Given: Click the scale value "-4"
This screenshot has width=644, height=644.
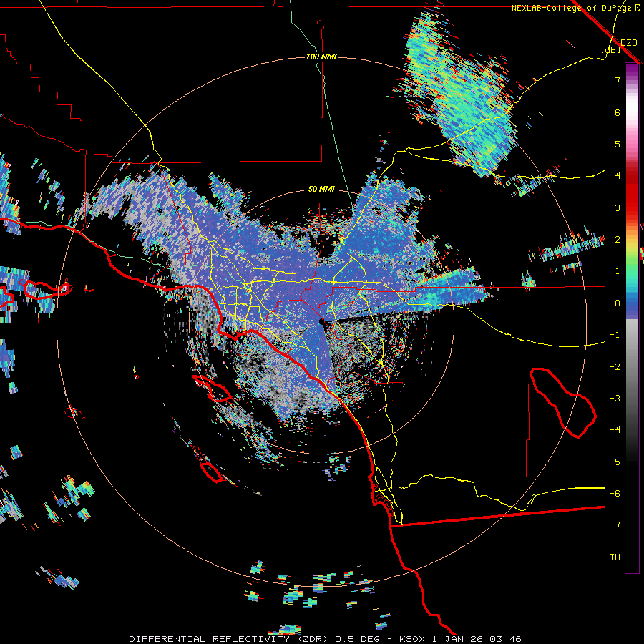Looking at the screenshot, I should [615, 430].
